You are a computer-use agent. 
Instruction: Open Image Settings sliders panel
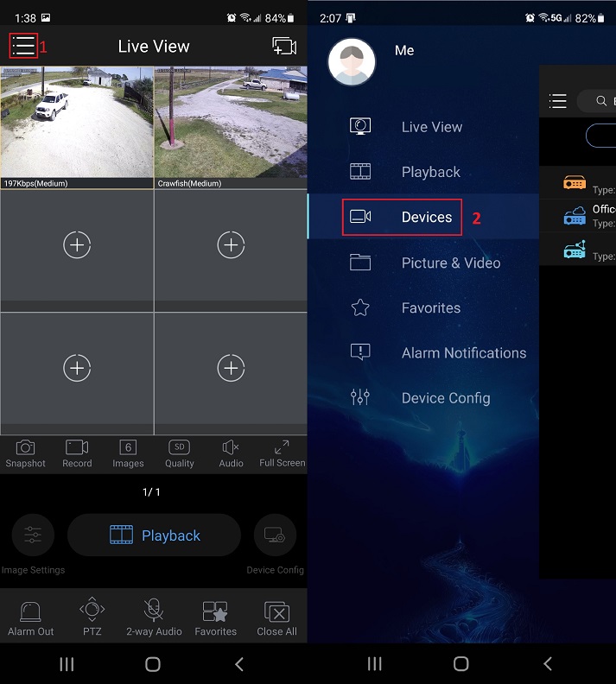(x=33, y=535)
